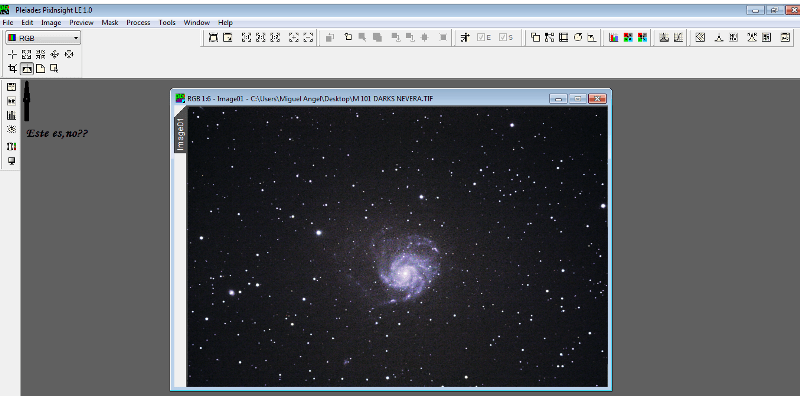
Task: Minimize the PixInsight main window
Action: 755,10
